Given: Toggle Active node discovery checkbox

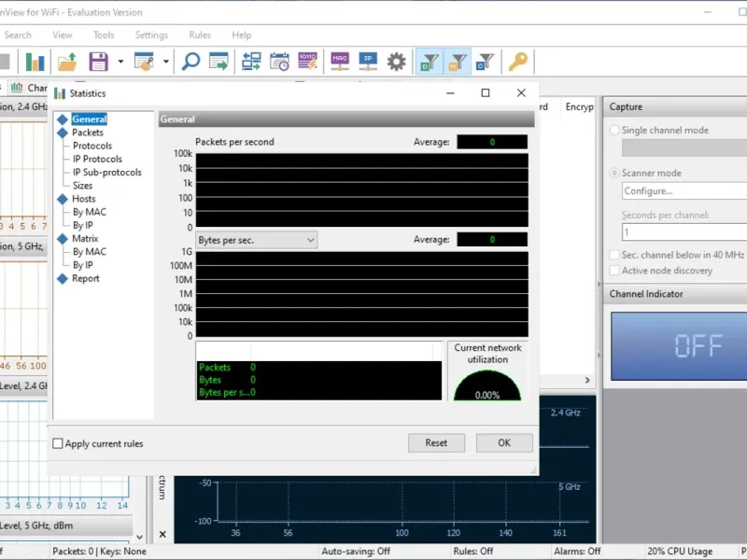Looking at the screenshot, I should pyautogui.click(x=614, y=271).
